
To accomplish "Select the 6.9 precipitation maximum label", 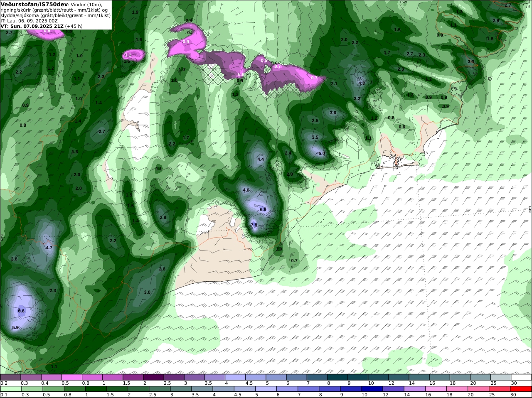I will tap(263, 210).
